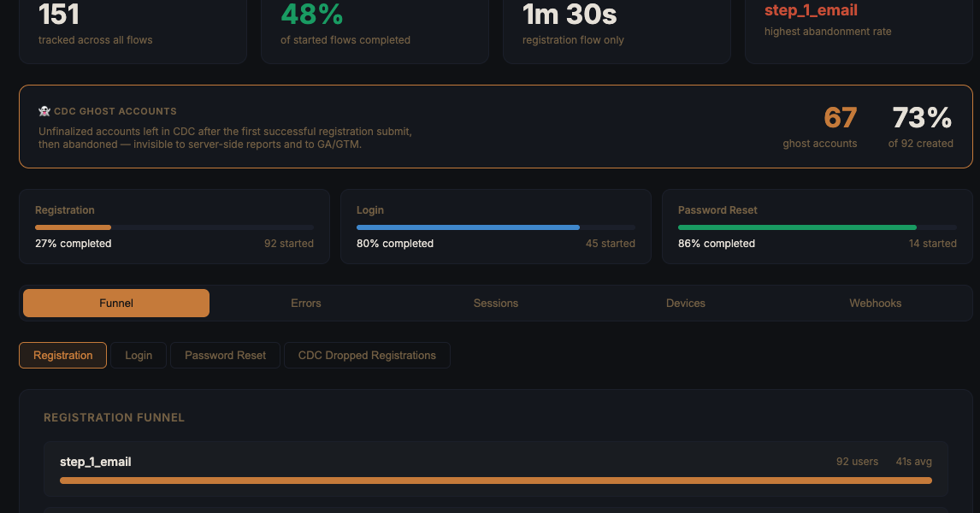Click the '41s avg' duration
Viewport: 980px width, 513px height.
914,462
